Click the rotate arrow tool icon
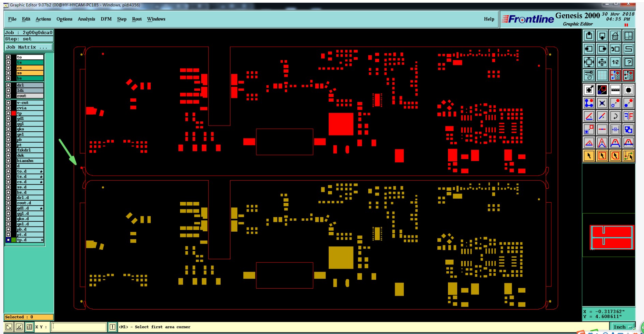Screen dimensions: 644x334 pos(615,116)
